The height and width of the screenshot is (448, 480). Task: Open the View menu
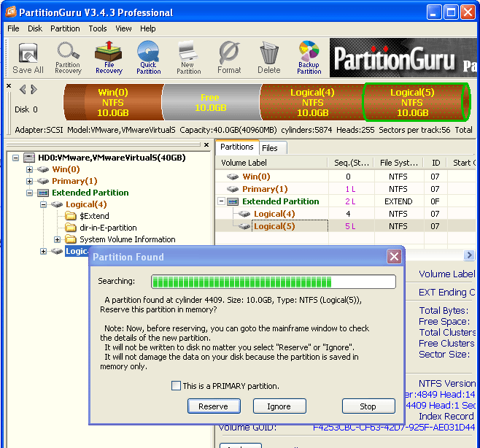point(123,28)
